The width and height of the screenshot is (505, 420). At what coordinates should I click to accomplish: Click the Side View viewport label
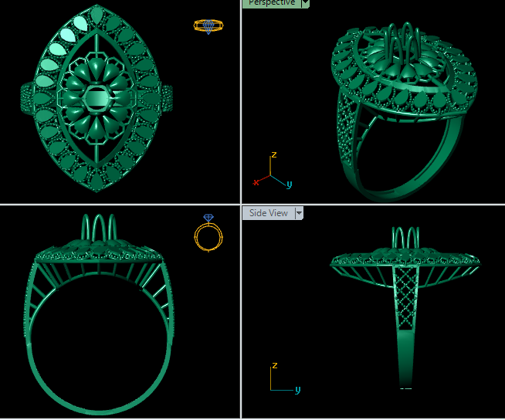coord(268,213)
